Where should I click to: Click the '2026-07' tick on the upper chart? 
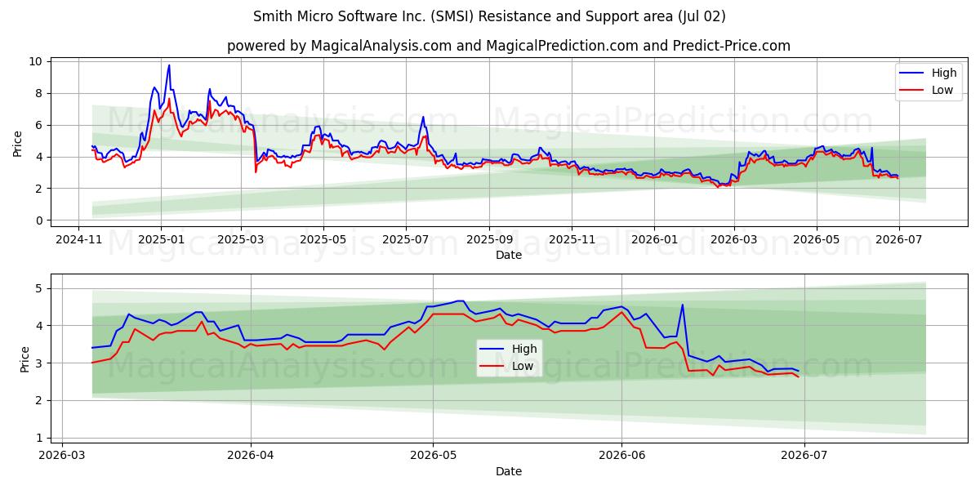(x=898, y=238)
